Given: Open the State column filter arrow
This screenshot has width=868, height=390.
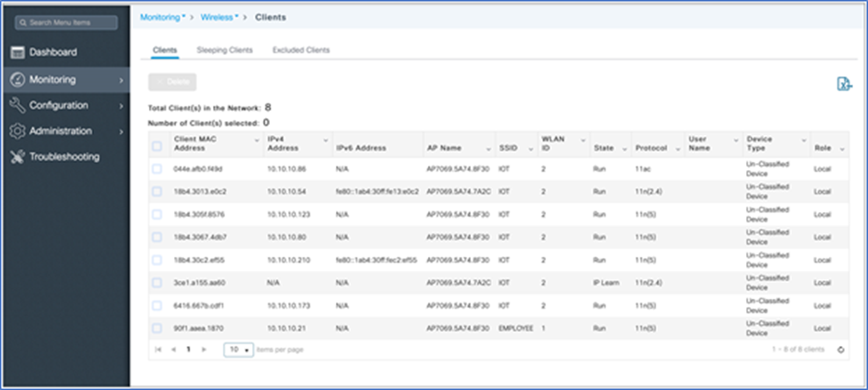Looking at the screenshot, I should (624, 149).
